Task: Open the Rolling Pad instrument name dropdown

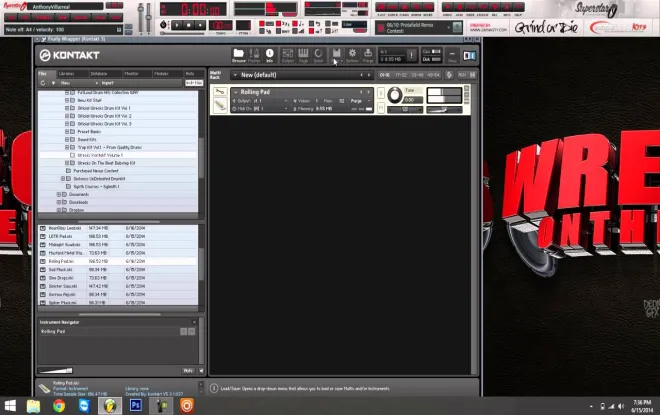Action: tap(236, 92)
